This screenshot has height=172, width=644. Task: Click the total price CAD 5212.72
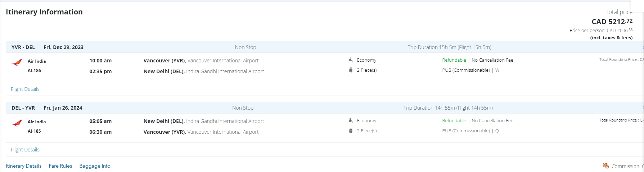coord(612,22)
